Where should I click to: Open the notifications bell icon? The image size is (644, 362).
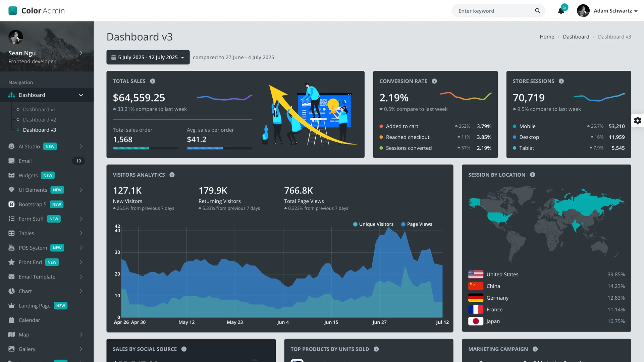click(561, 11)
